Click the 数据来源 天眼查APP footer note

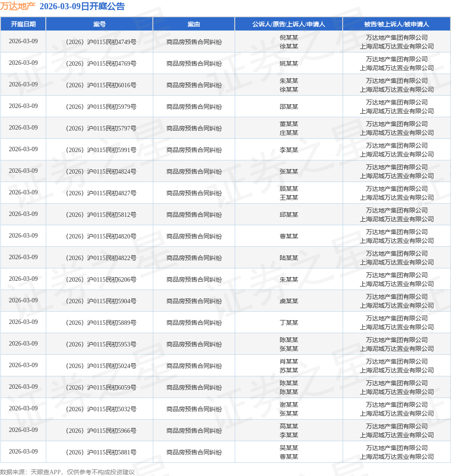[67, 472]
